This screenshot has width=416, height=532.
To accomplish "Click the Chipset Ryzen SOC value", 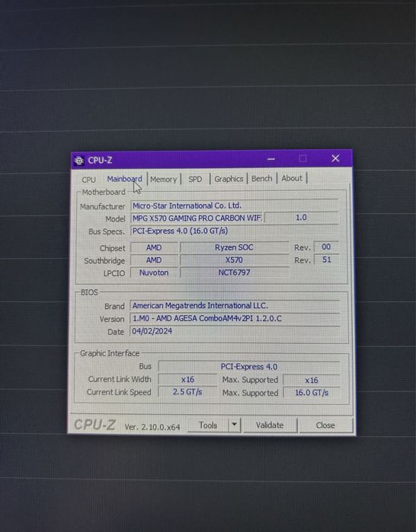I will [235, 247].
